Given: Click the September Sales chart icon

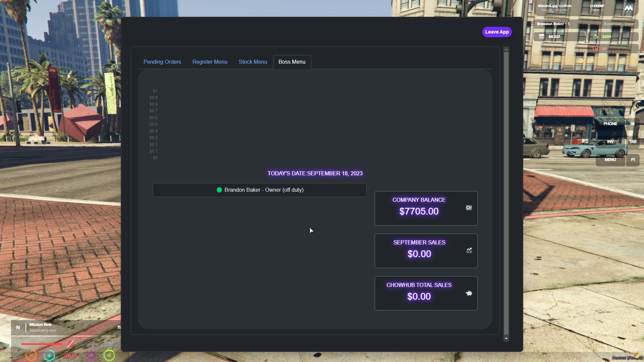Looking at the screenshot, I should point(469,250).
